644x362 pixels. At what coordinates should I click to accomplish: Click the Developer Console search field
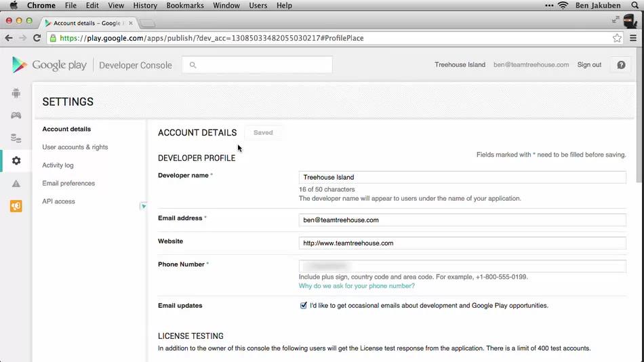(257, 65)
